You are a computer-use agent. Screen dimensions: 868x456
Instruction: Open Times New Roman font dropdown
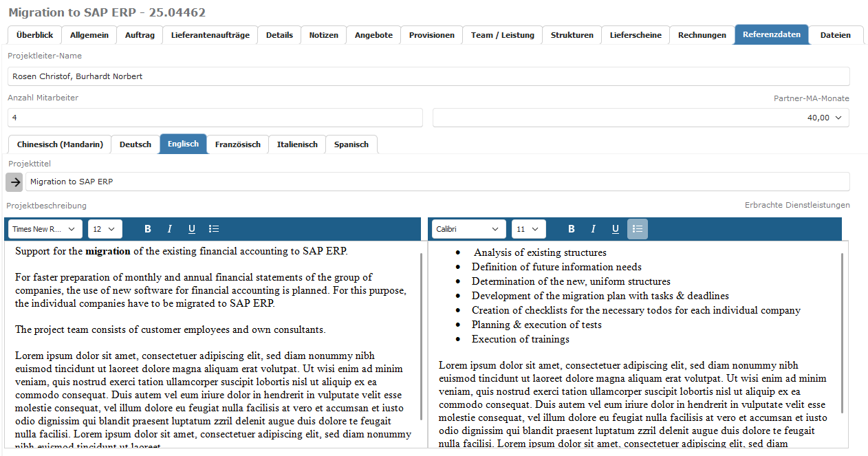coord(45,229)
